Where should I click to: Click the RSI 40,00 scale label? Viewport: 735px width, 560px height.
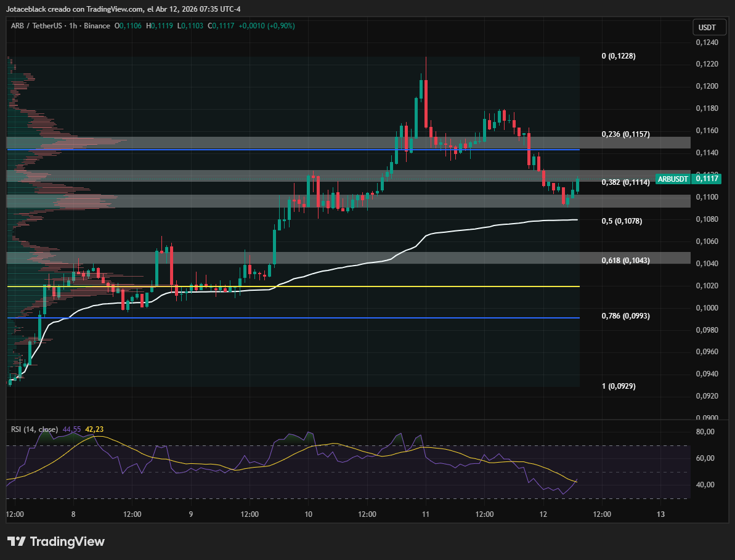coord(705,485)
